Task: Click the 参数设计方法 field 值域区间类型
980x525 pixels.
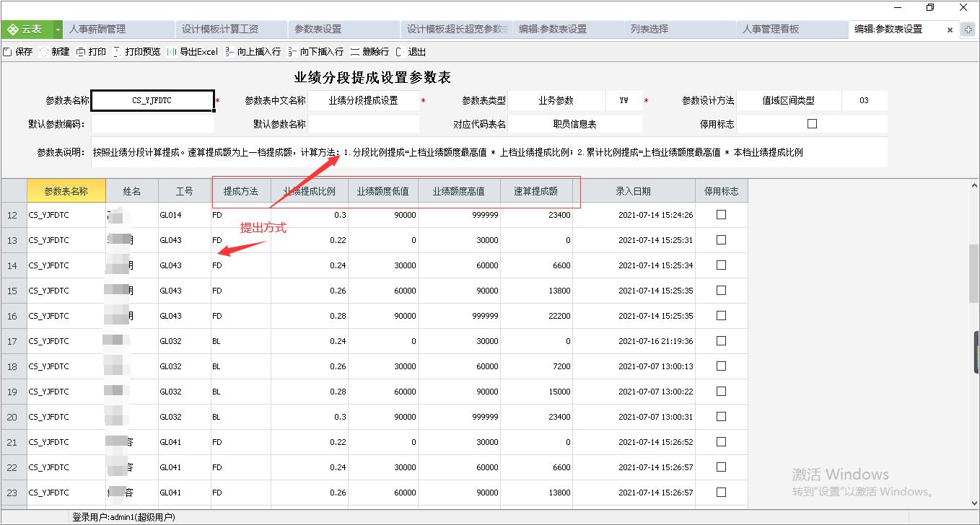Action: (789, 101)
